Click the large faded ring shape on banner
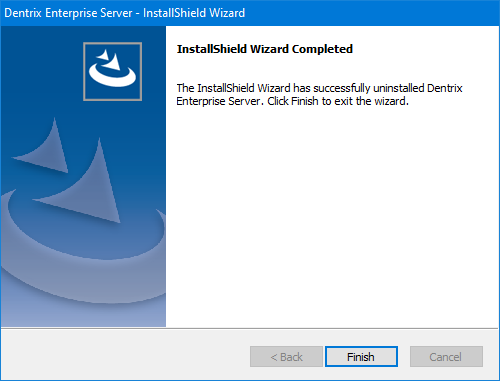Screen dimensions: 500x381 83,253
